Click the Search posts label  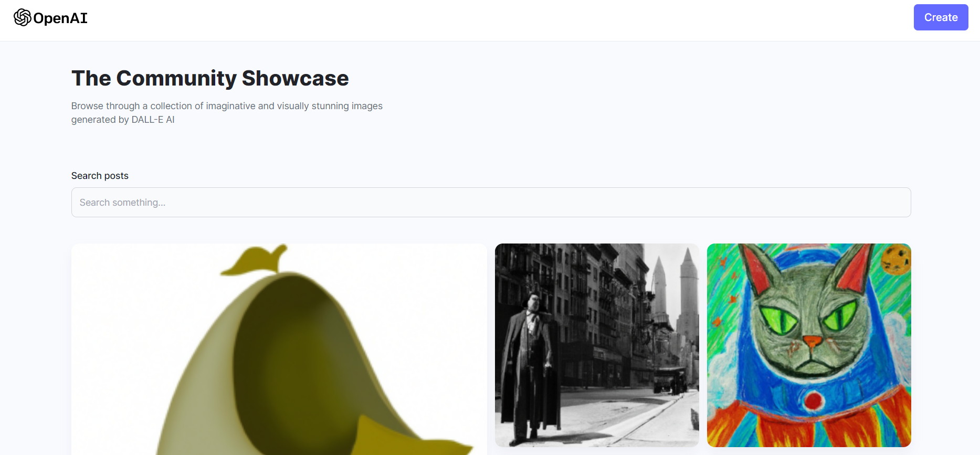[100, 176]
